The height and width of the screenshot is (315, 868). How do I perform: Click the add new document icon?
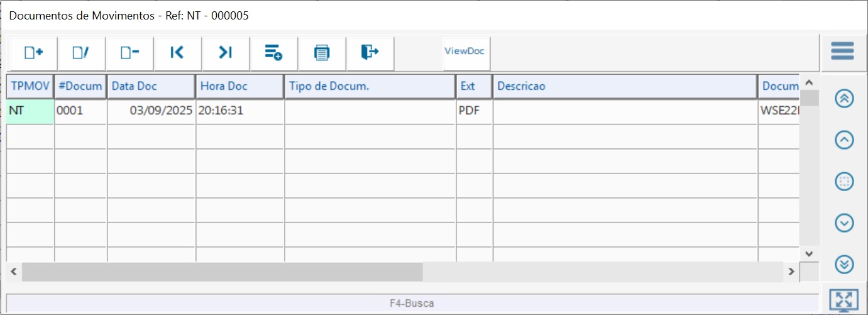coord(33,53)
